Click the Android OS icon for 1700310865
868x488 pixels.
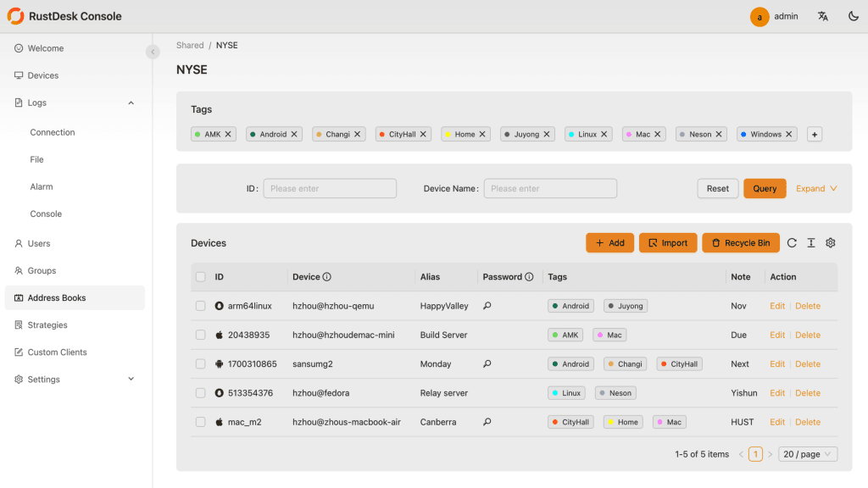(220, 364)
